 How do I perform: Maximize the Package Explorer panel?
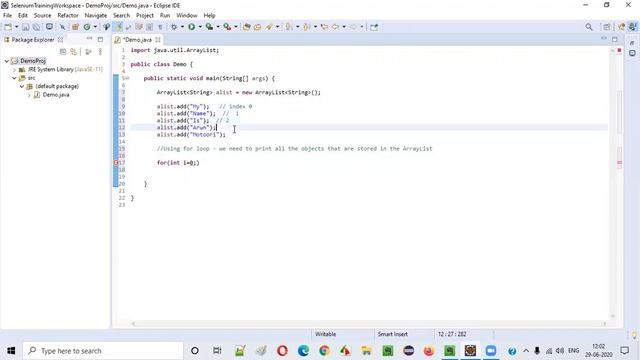[100, 39]
